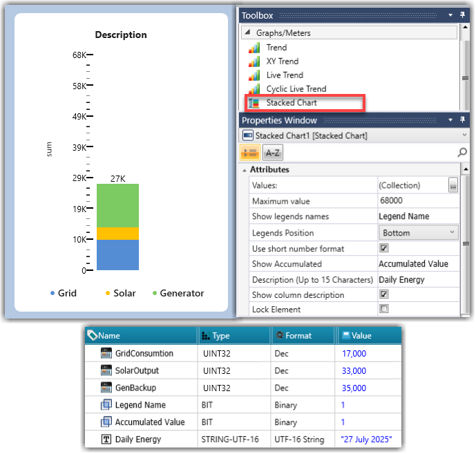The image size is (476, 454).
Task: Collapse the Attributes group
Action: coord(245,170)
